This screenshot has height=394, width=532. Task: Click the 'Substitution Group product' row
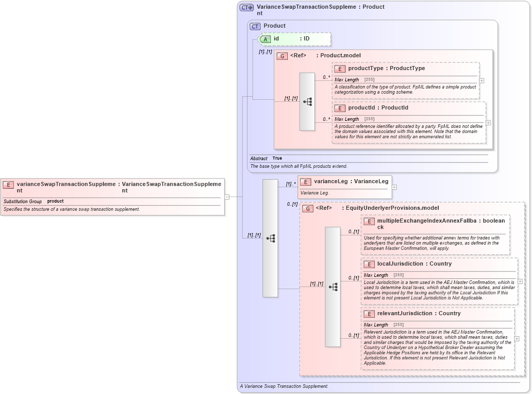point(112,202)
